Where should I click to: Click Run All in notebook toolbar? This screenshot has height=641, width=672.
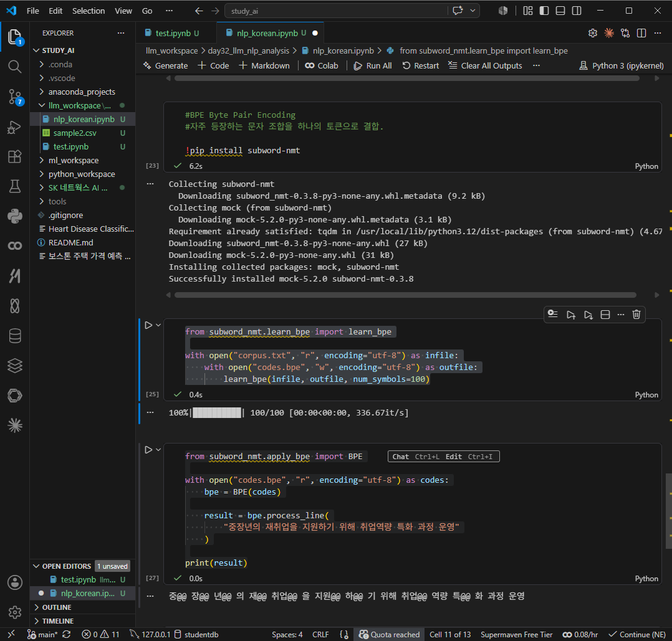click(x=372, y=65)
